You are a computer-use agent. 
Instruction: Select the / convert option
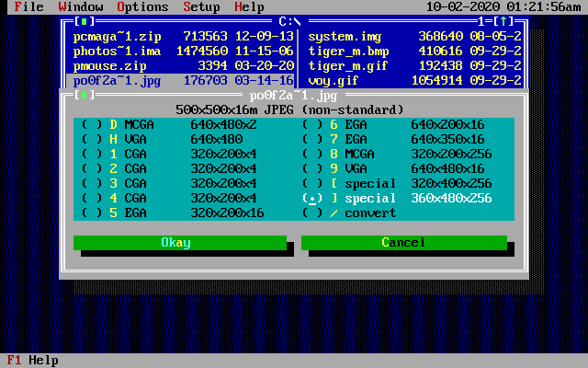[349, 213]
